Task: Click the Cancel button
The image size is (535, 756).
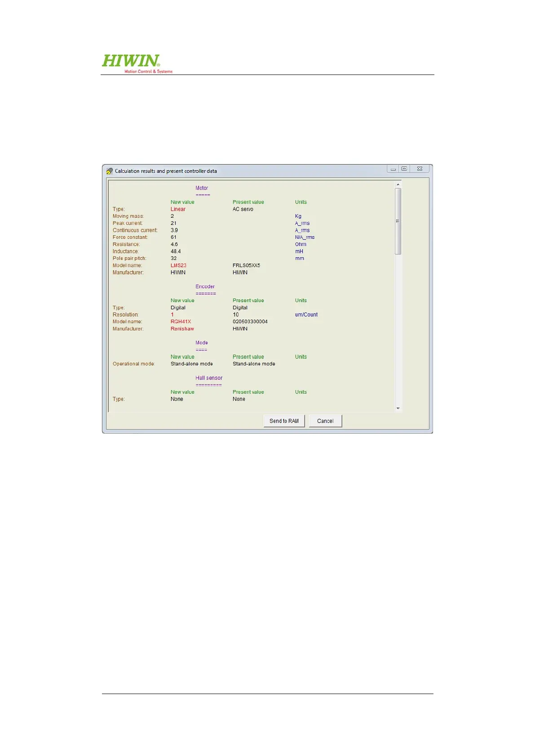Action: click(x=325, y=421)
